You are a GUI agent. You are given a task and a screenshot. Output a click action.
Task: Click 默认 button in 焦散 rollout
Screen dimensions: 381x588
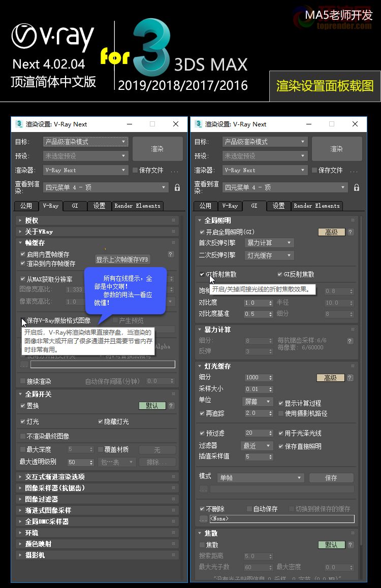pyautogui.click(x=332, y=545)
